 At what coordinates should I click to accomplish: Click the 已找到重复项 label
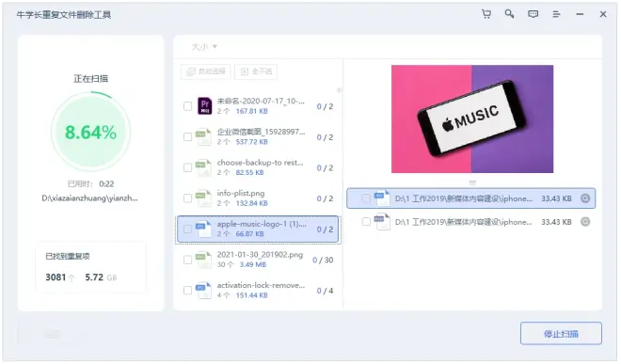click(68, 256)
